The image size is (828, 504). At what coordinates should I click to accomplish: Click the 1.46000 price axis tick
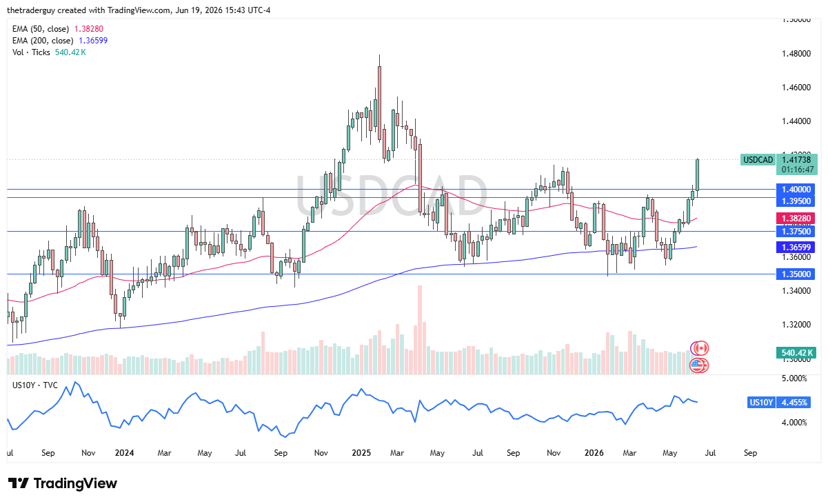click(x=797, y=88)
